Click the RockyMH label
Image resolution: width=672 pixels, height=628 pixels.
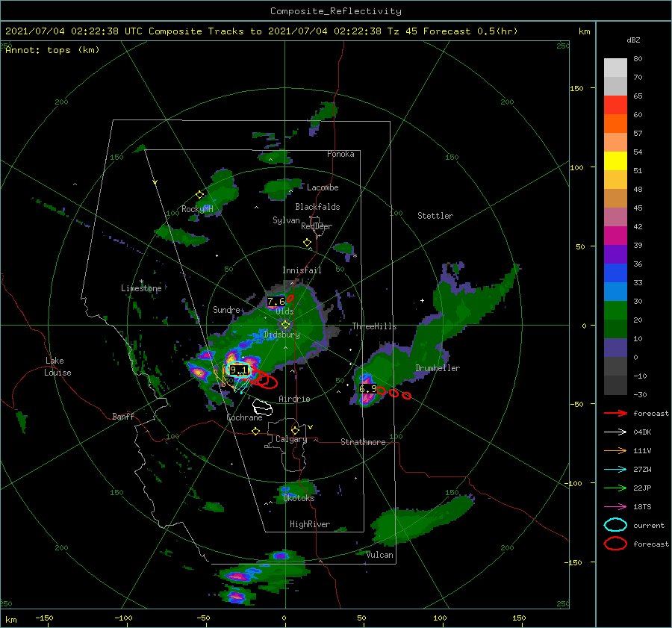tap(197, 209)
